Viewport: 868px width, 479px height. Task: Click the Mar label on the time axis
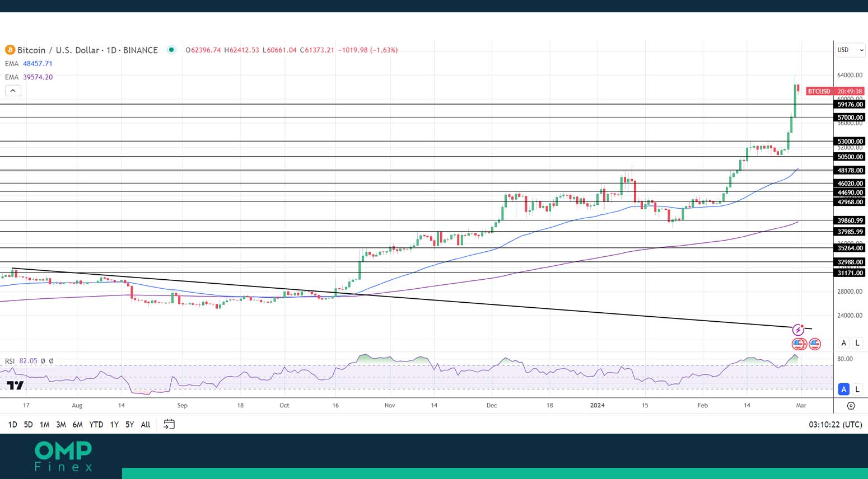tap(801, 405)
